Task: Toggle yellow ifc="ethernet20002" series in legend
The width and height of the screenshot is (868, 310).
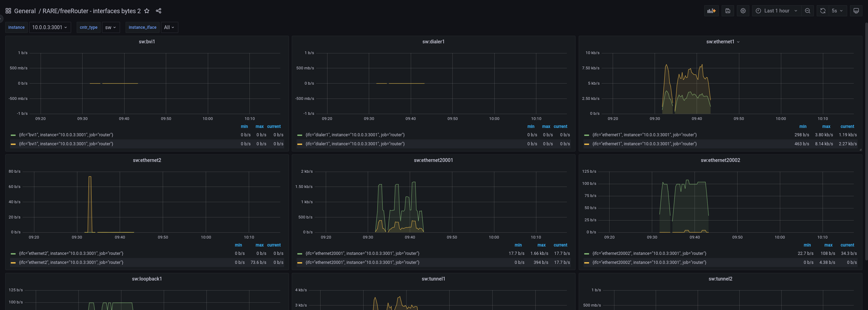Action: pyautogui.click(x=649, y=262)
